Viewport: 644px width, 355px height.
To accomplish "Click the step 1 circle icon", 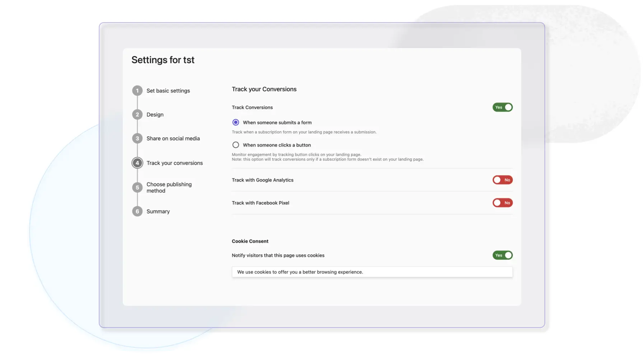I will (x=137, y=90).
